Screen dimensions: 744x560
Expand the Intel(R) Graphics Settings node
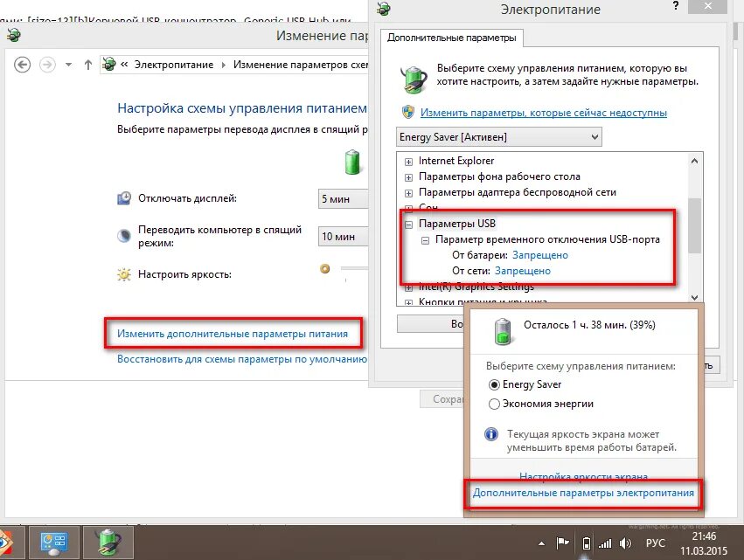[408, 287]
